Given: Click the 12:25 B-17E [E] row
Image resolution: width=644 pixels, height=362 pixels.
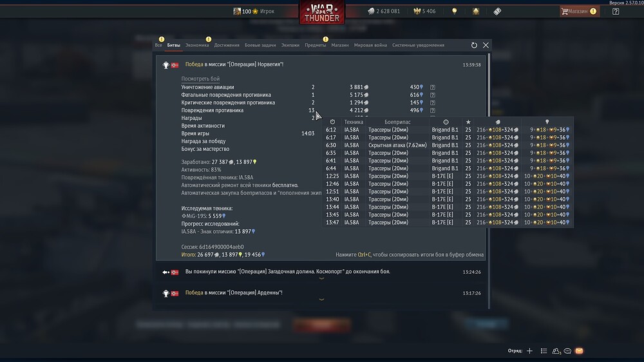Looking at the screenshot, I should [x=448, y=176].
